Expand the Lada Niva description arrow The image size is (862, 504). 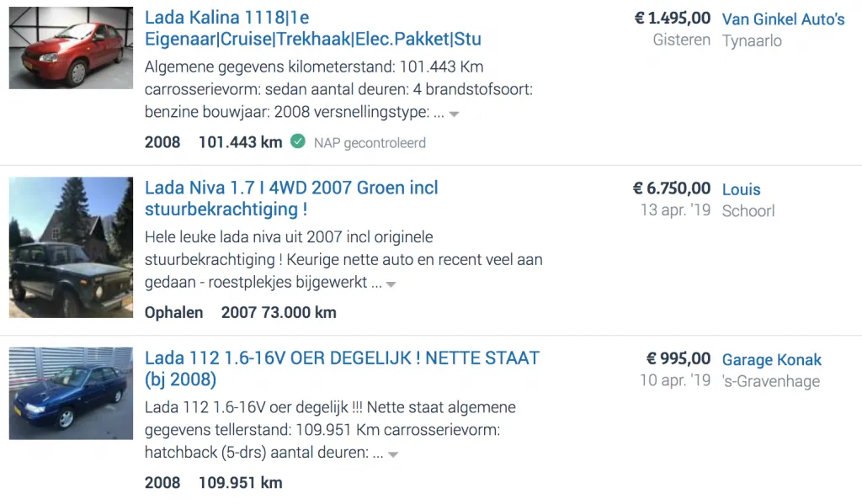point(391,284)
